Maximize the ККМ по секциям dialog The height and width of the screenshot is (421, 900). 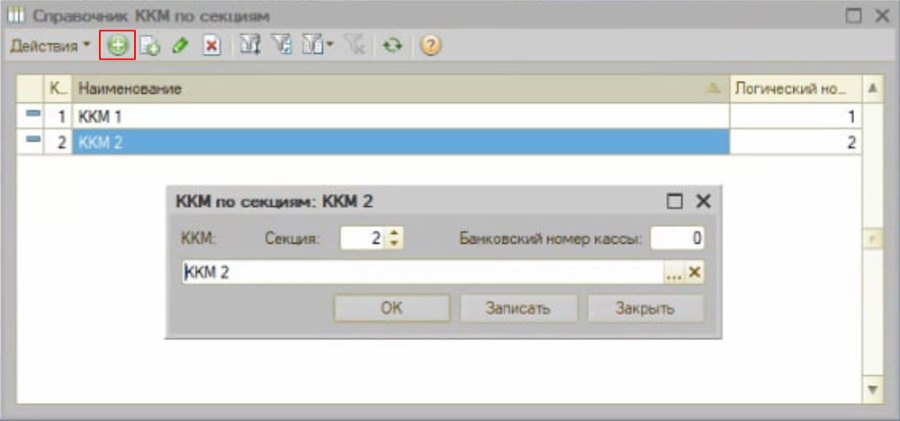pyautogui.click(x=674, y=201)
